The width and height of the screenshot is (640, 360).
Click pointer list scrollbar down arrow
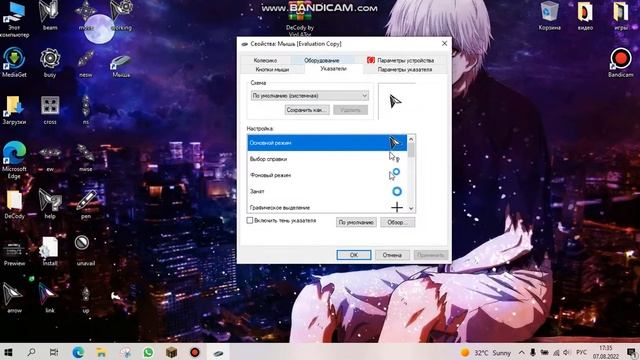coord(411,208)
